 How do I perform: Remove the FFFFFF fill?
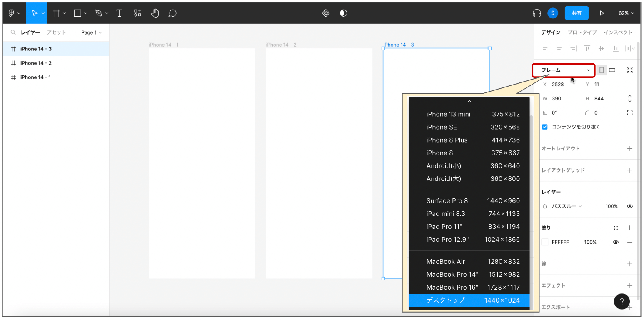point(630,242)
